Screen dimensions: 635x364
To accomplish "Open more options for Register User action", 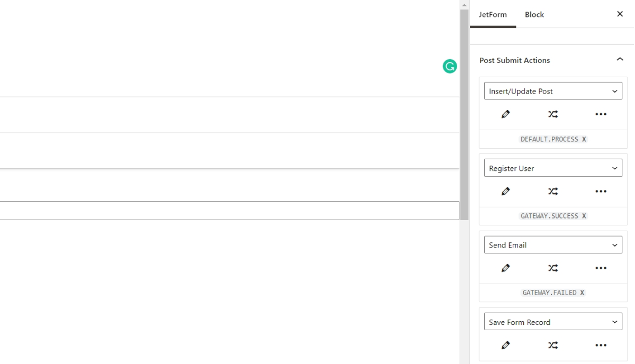I will pyautogui.click(x=601, y=191).
